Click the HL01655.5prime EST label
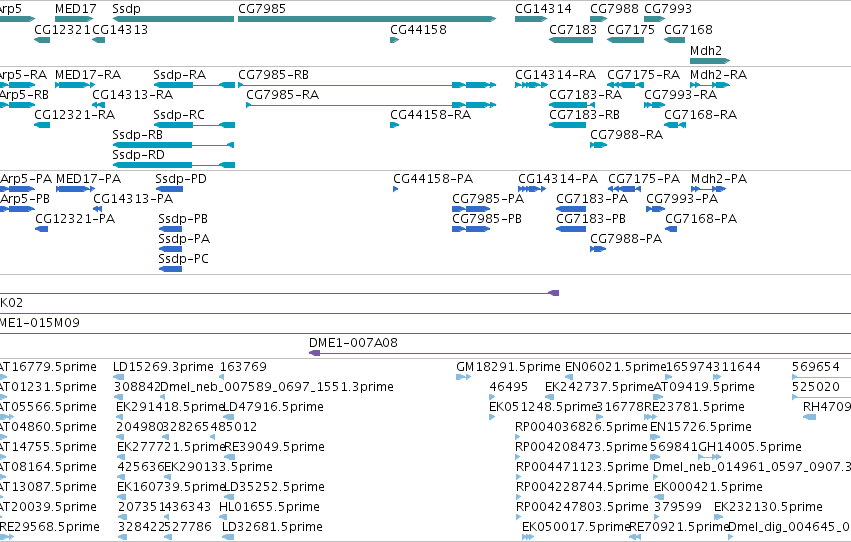Image resolution: width=851 pixels, height=542 pixels. point(270,507)
